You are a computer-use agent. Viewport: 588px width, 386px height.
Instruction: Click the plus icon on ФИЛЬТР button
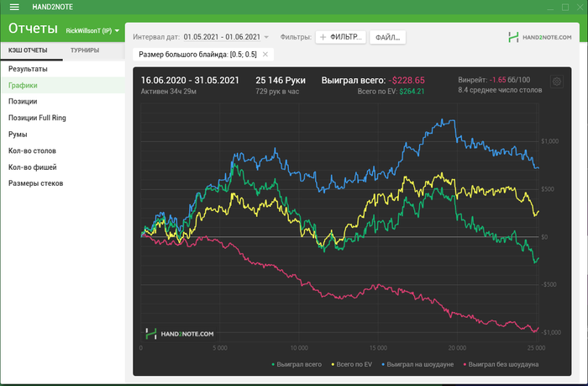click(323, 37)
